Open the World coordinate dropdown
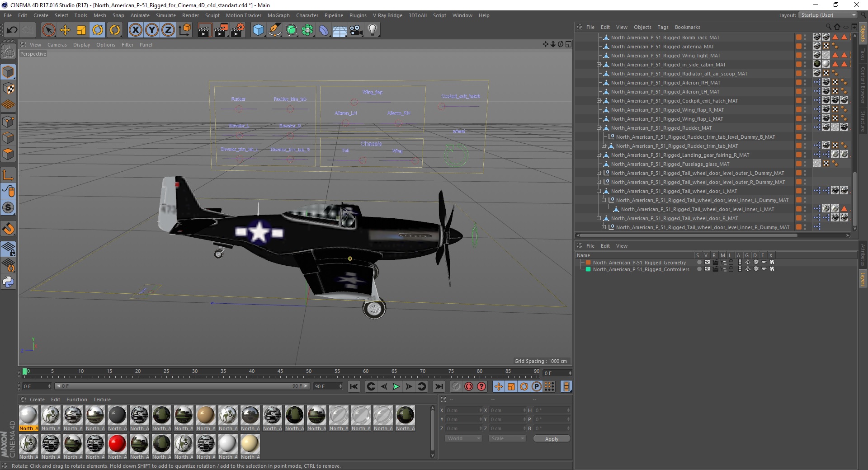 (x=463, y=438)
